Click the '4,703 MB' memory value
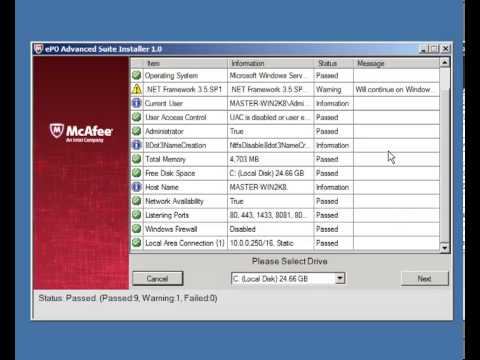Viewport: 480px width, 360px height. coord(244,159)
